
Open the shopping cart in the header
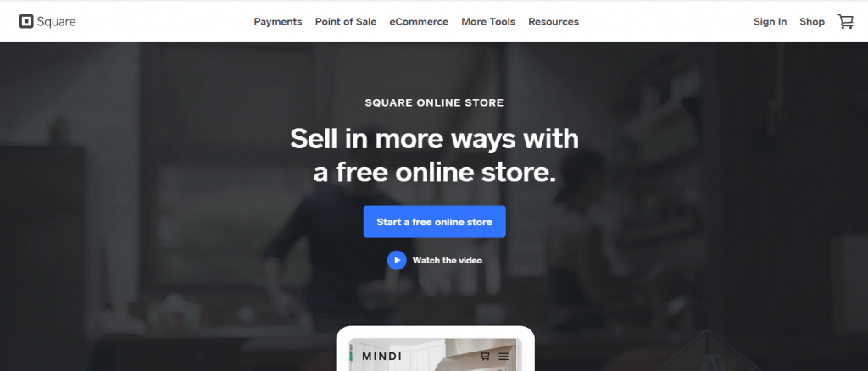pyautogui.click(x=846, y=21)
